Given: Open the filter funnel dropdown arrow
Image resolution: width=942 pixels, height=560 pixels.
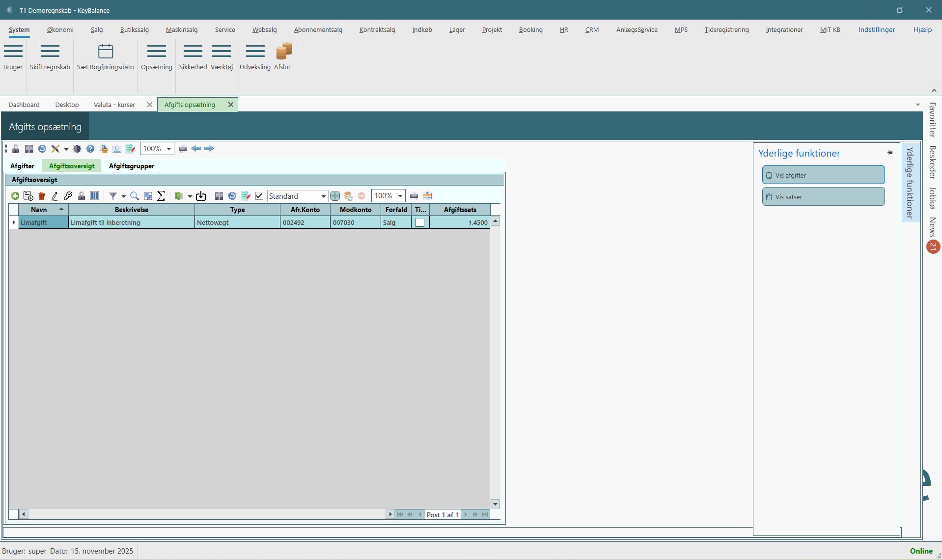Looking at the screenshot, I should 123,196.
